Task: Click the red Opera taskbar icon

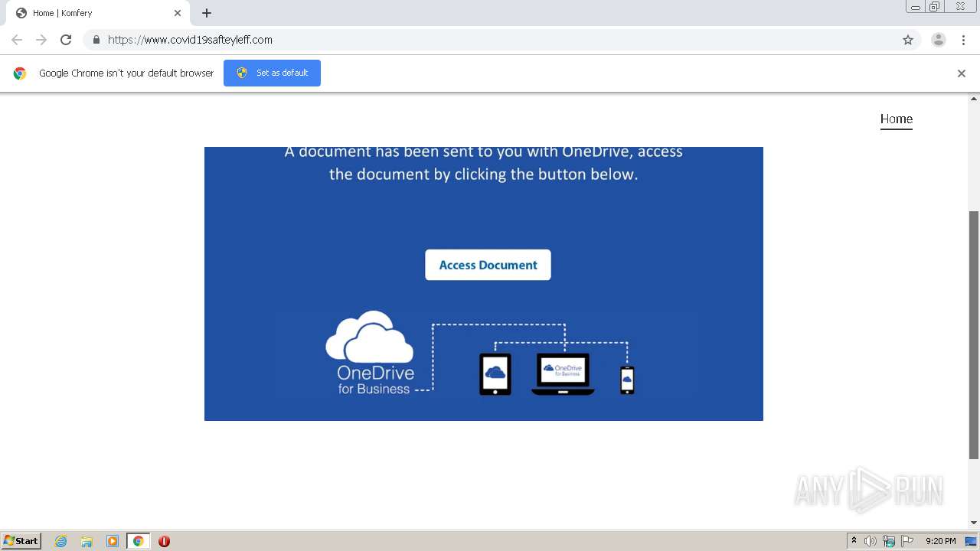Action: click(164, 541)
